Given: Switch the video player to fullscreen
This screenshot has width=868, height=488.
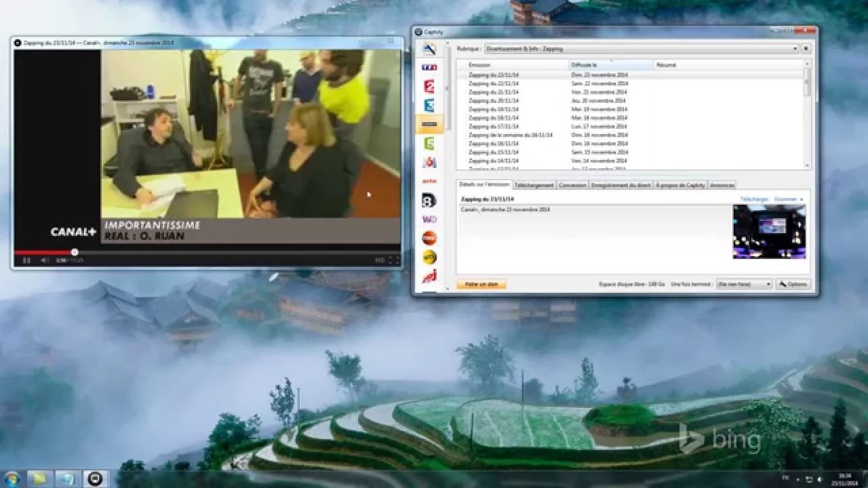Looking at the screenshot, I should click(394, 260).
